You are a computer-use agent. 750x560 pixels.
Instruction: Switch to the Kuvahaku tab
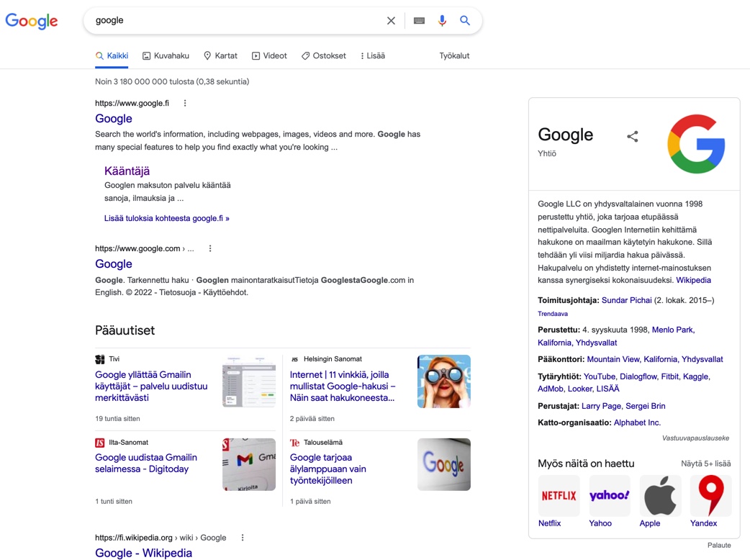point(166,55)
